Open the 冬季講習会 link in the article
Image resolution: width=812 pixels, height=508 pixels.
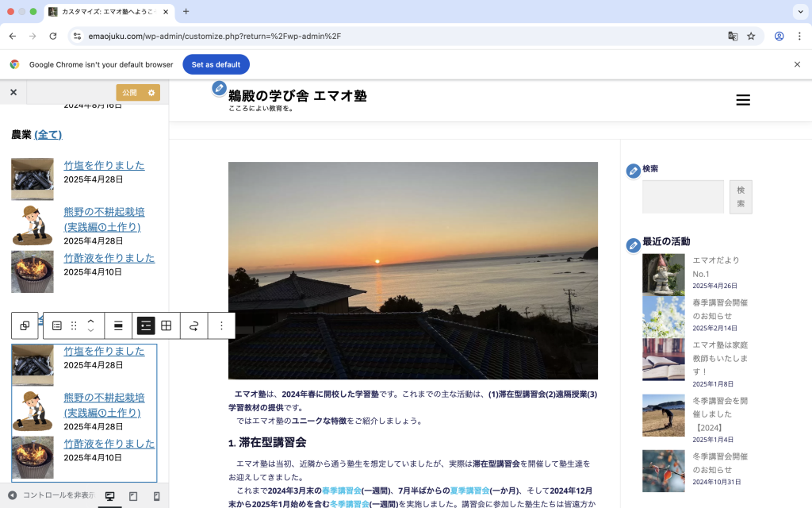pos(349,504)
